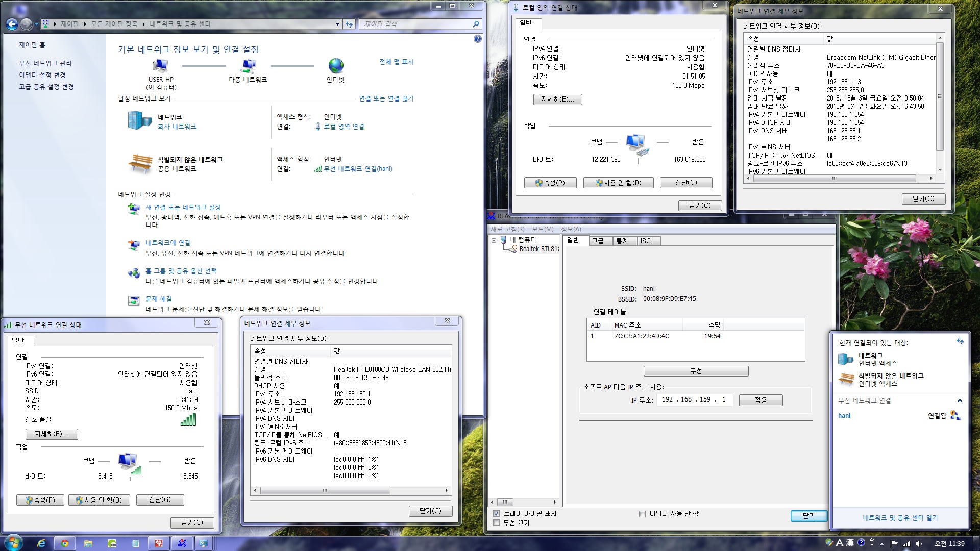Screen dimensions: 980x551
Task: Click the USER-HP computer icon in network map
Action: (x=160, y=65)
